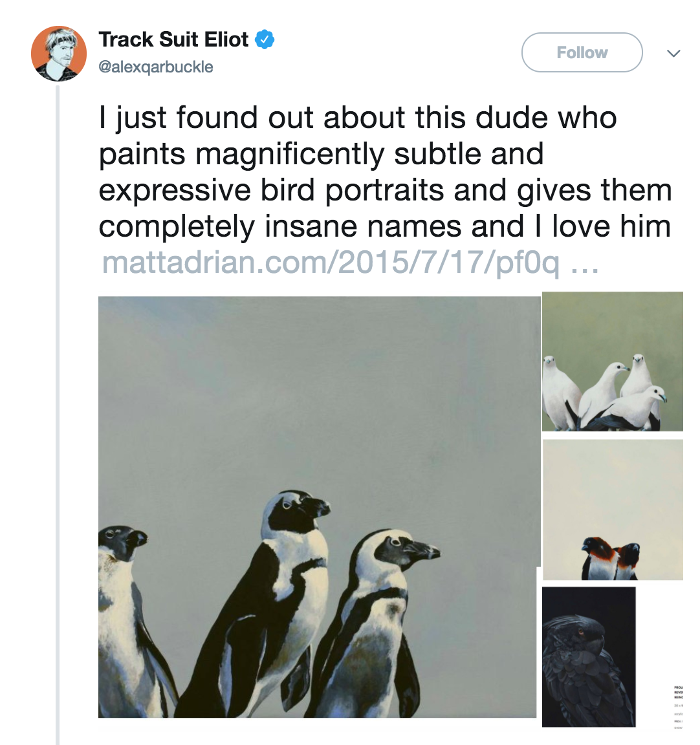This screenshot has height=745, width=700.
Task: Click the ellipsis ending the truncated link
Action: click(x=585, y=264)
